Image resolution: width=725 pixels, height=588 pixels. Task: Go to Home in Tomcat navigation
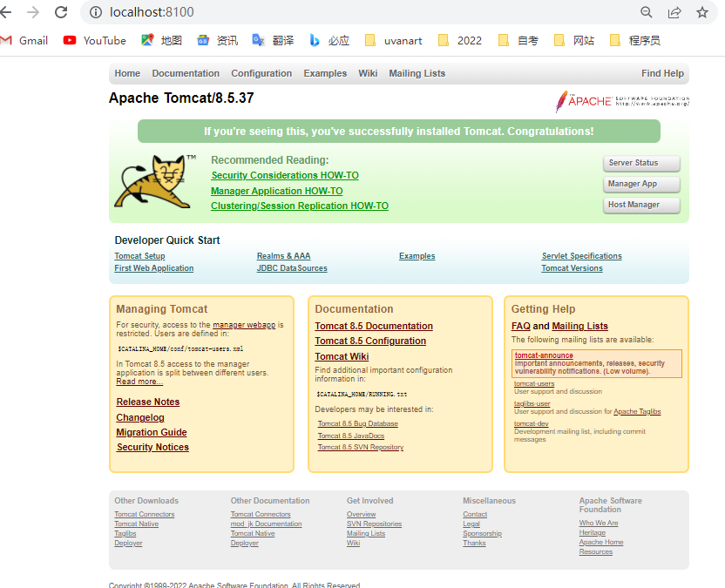tap(127, 73)
